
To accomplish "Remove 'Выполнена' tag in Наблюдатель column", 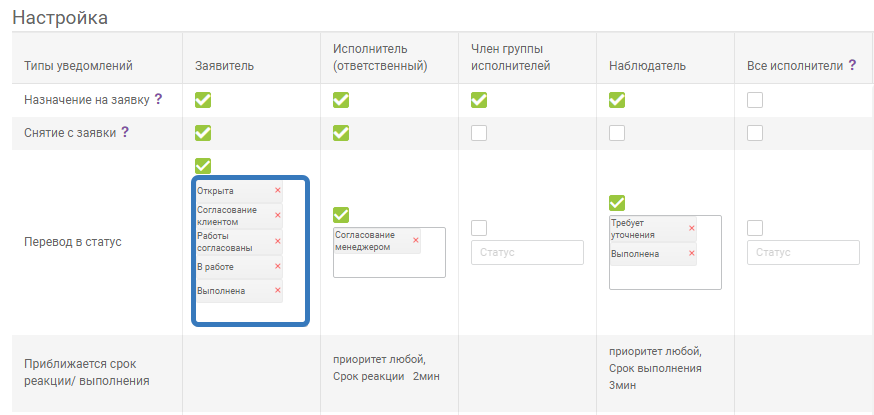I will click(691, 254).
